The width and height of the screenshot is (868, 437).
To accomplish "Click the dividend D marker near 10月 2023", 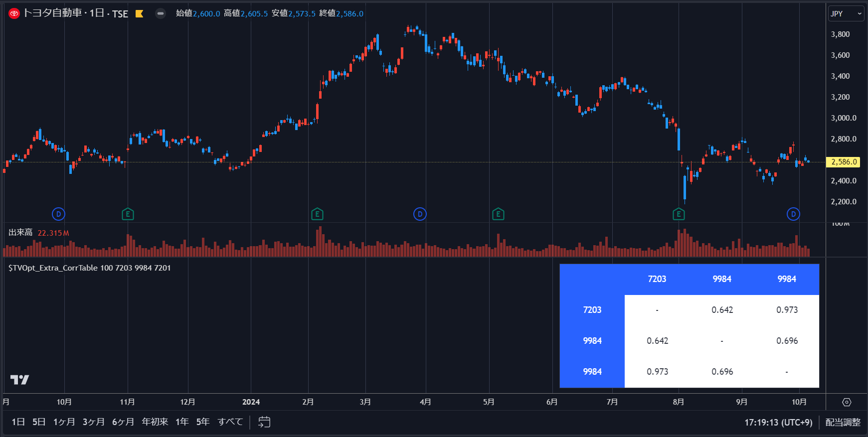I will click(x=58, y=214).
